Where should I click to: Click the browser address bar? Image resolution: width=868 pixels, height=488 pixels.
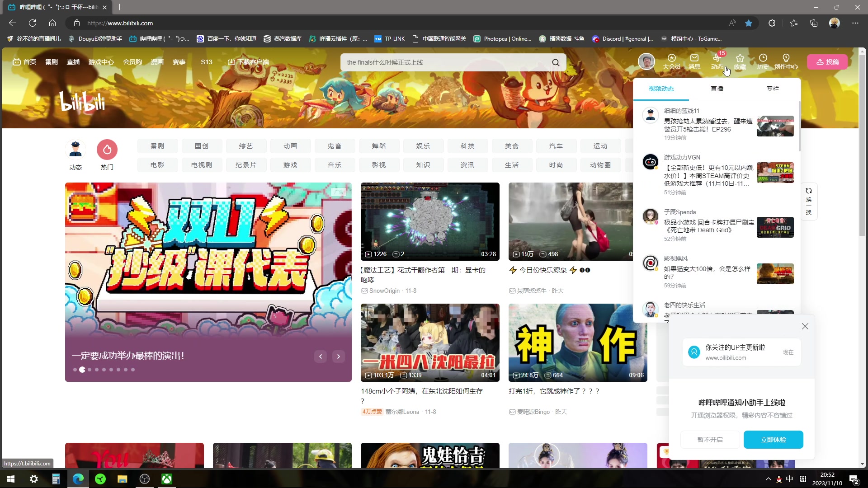(398, 23)
